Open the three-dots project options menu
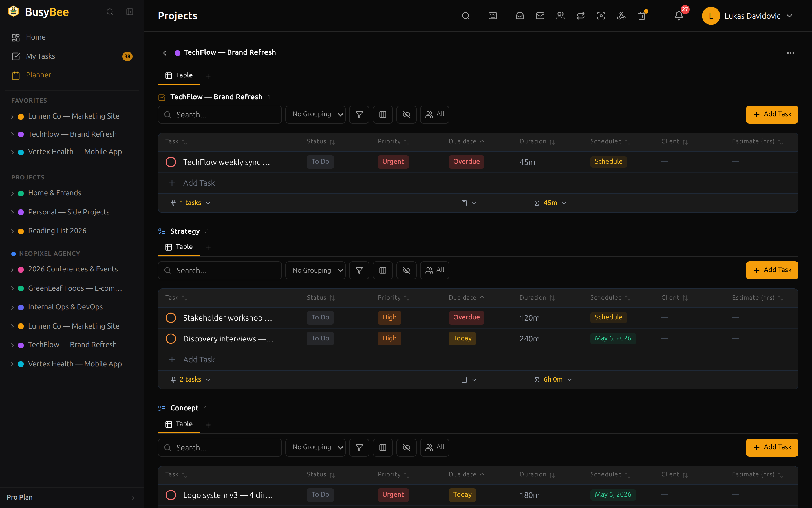Image resolution: width=812 pixels, height=508 pixels. [x=790, y=53]
